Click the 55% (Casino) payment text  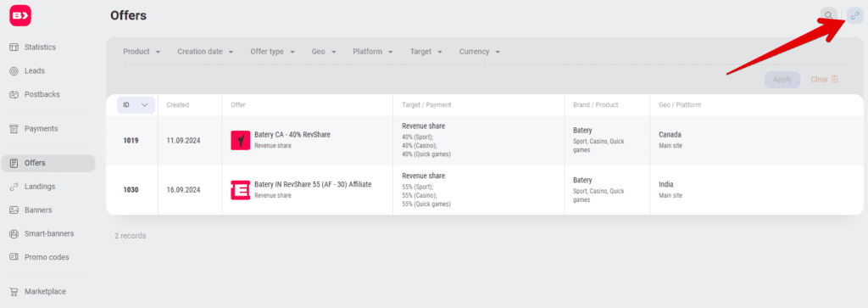pyautogui.click(x=419, y=195)
